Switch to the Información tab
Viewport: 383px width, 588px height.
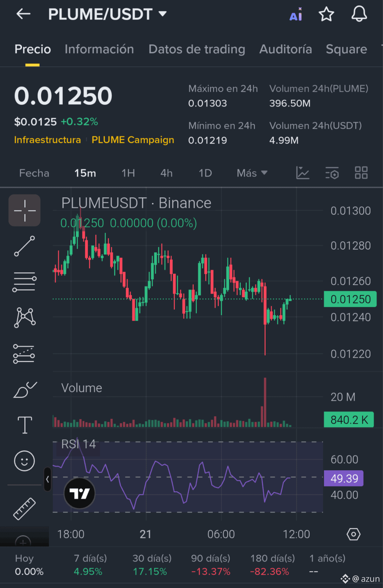coord(99,49)
